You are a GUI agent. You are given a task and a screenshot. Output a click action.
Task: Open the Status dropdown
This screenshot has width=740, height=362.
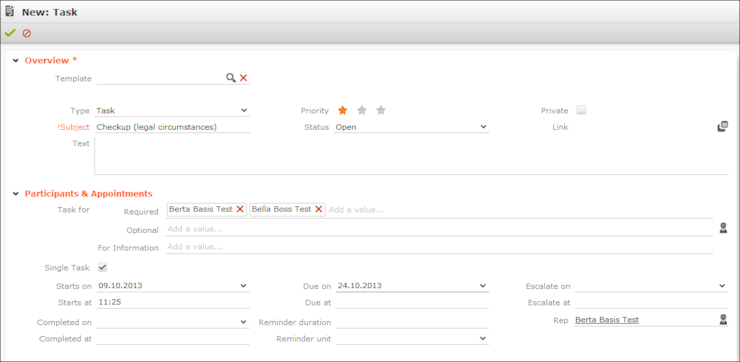pos(483,126)
